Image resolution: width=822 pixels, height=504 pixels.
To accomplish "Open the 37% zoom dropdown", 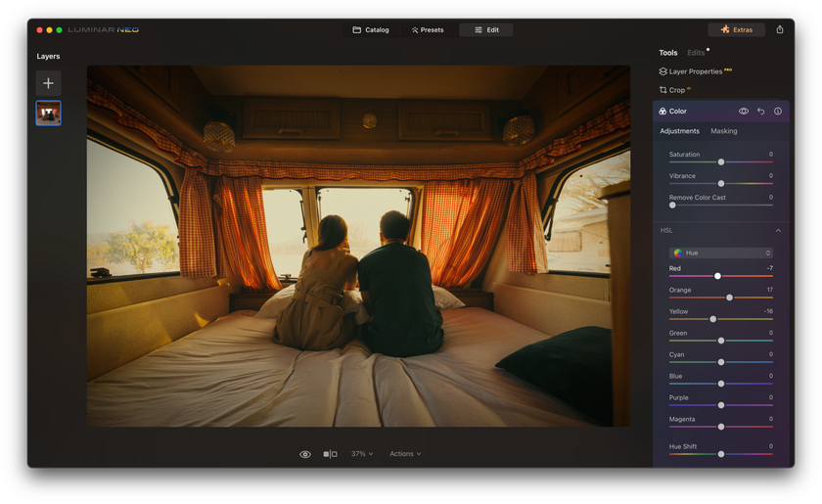I will coord(362,454).
